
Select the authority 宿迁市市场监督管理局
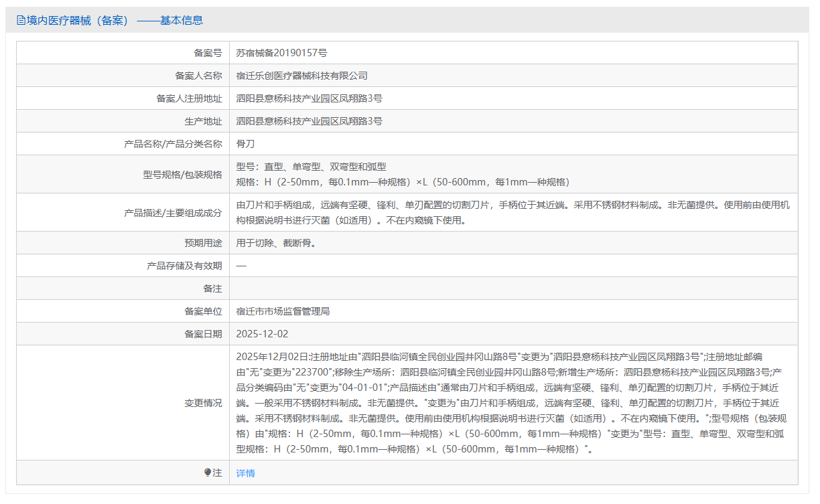click(283, 311)
